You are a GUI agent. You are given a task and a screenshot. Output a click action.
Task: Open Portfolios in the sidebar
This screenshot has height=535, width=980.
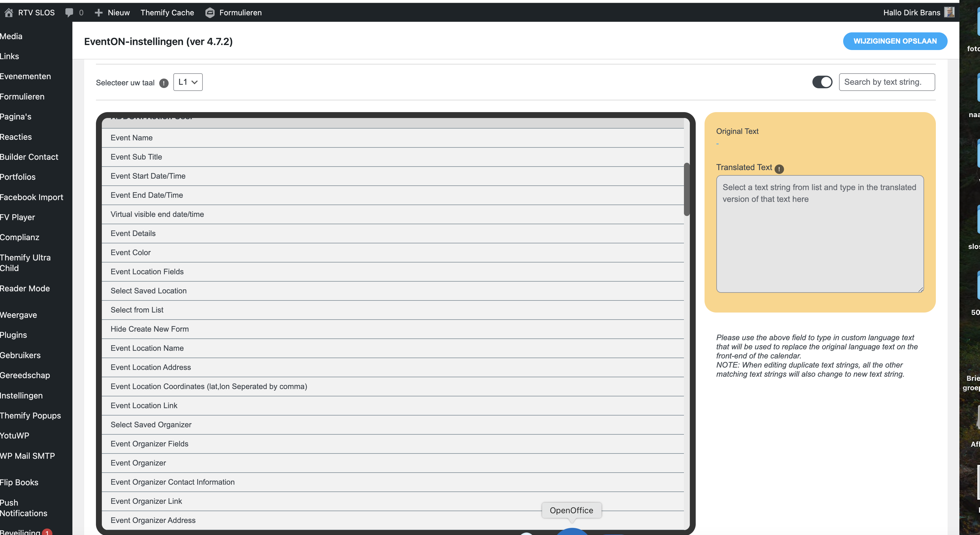click(18, 177)
